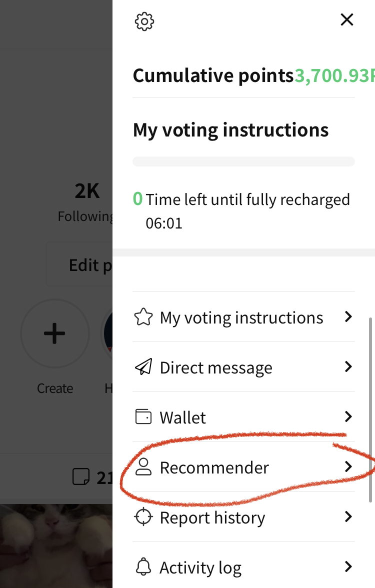
Task: Click the Edit profile button
Action: click(80, 265)
